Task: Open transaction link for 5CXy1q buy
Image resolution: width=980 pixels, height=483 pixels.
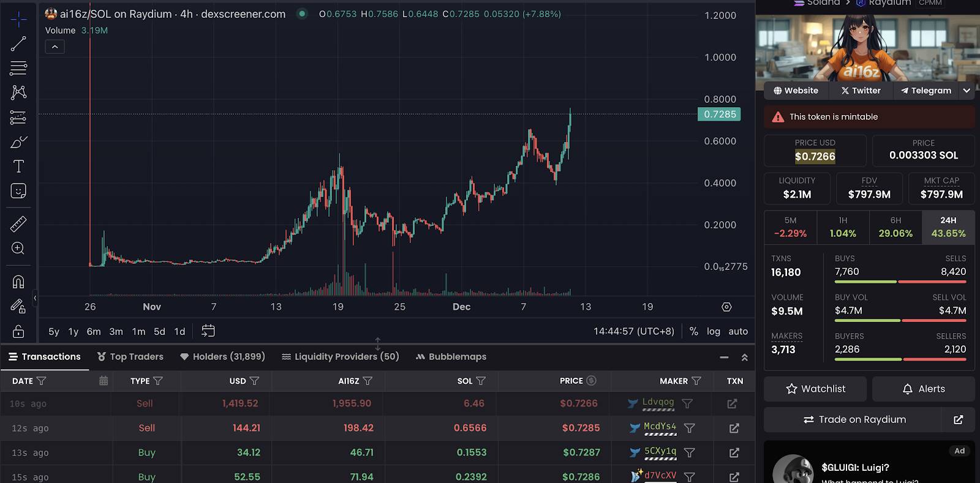Action: click(734, 453)
